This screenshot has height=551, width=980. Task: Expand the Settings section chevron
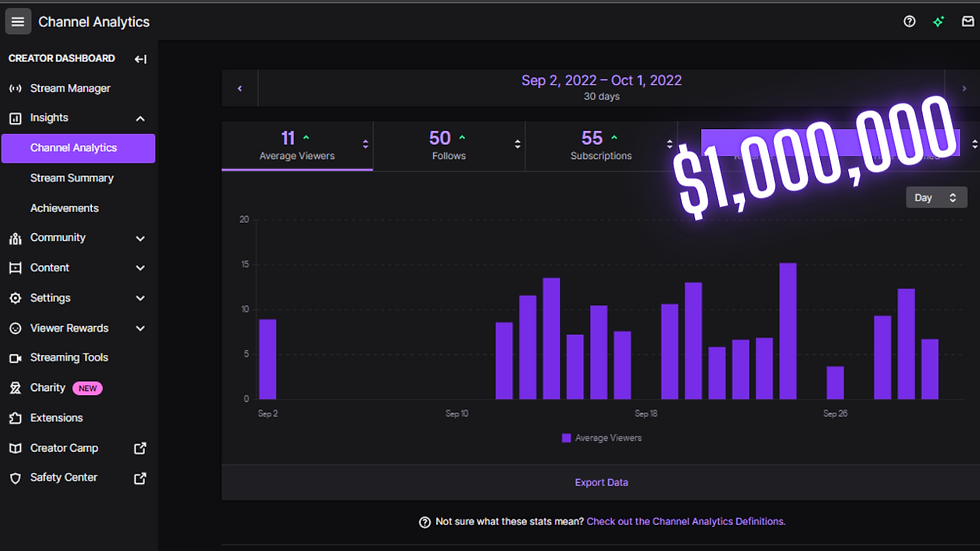(x=140, y=298)
